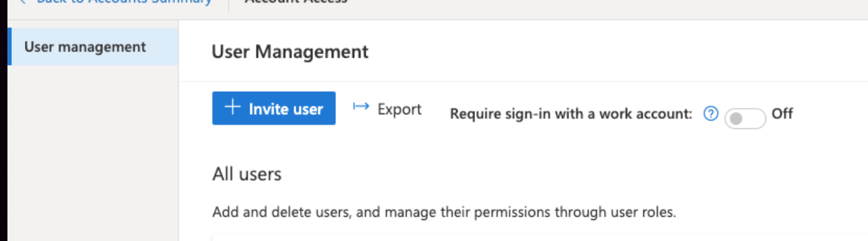Click the Invite user button
This screenshot has width=868, height=241.
(274, 109)
